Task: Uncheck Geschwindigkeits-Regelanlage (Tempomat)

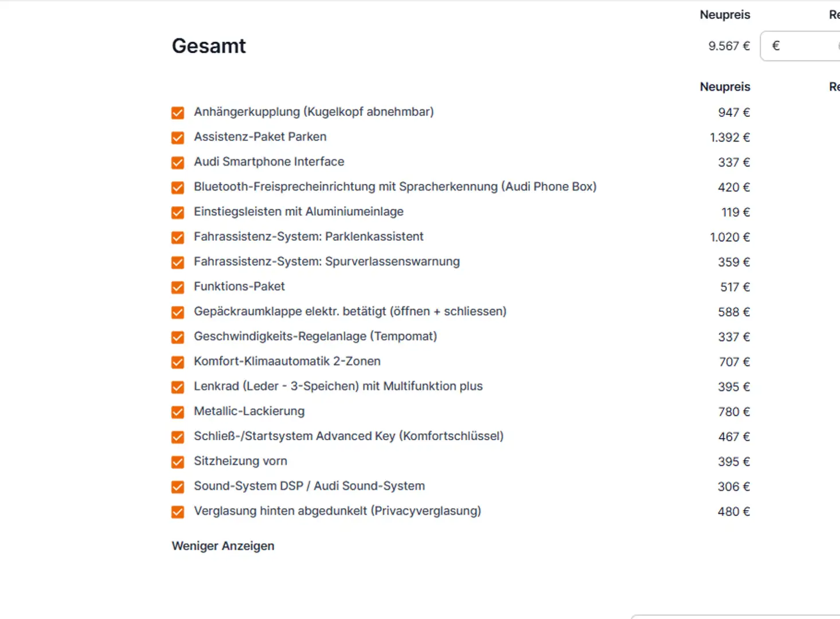Action: pos(178,337)
